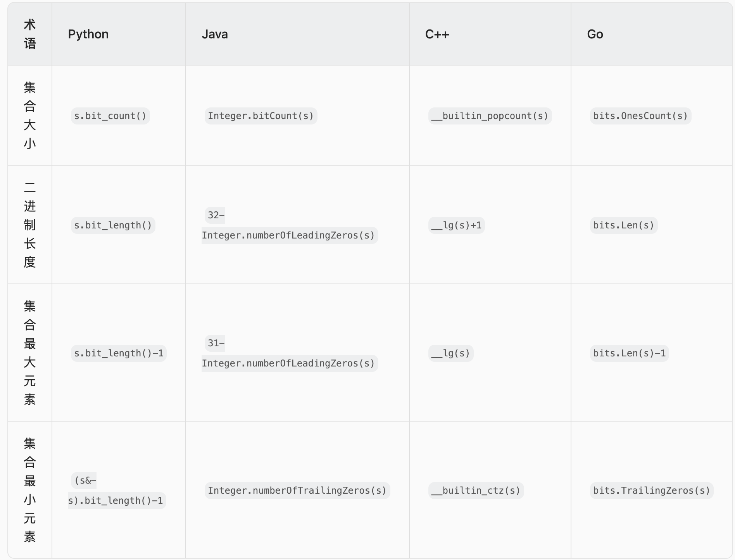The width and height of the screenshot is (735, 560).
Task: Click the __builtin_ctz(s) code snippet
Action: [476, 491]
